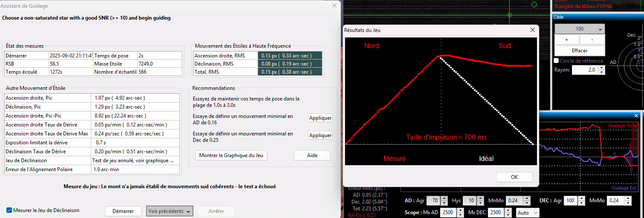Apply the Dec minimal movement recommendation of 0.25
The width and height of the screenshot is (644, 218).
click(320, 135)
